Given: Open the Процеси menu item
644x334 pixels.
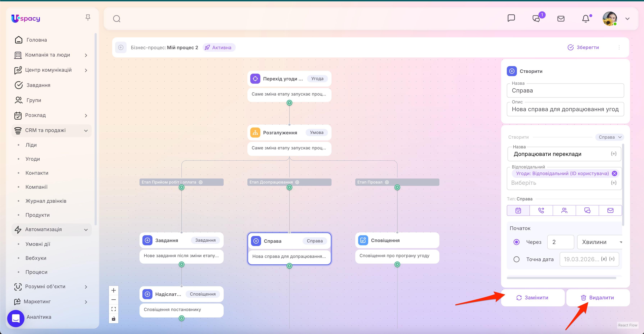Looking at the screenshot, I should (36, 272).
